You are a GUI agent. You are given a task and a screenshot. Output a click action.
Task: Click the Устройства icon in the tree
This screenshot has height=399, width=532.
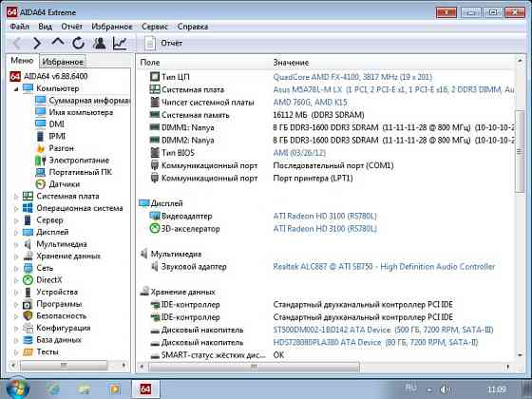click(x=28, y=293)
